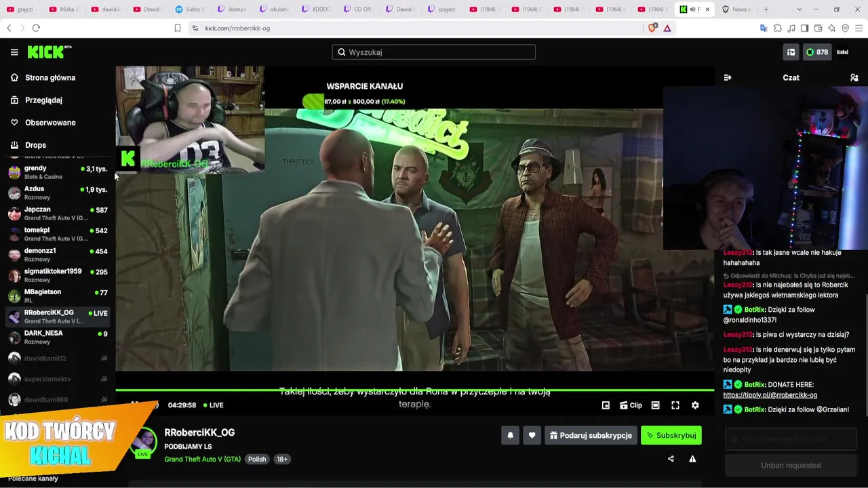Viewport: 868px width, 488px height.
Task: Click Podaruj subskrypcje button
Action: click(x=591, y=436)
